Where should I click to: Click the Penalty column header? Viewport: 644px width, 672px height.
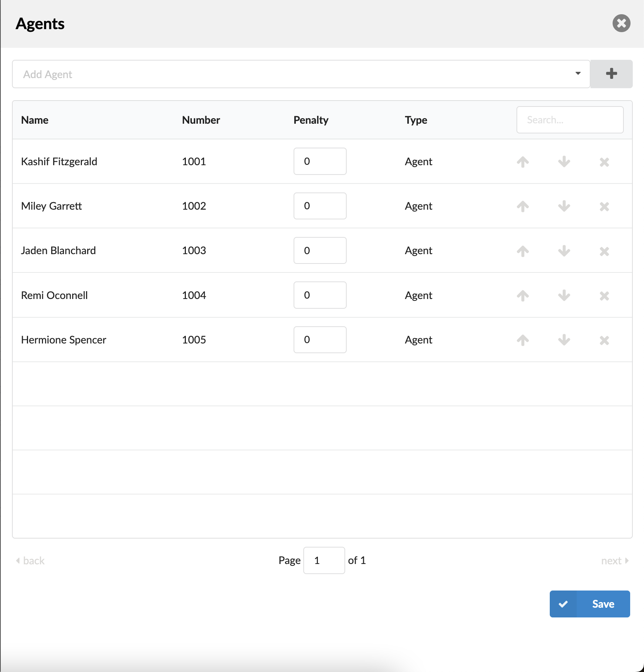point(311,120)
